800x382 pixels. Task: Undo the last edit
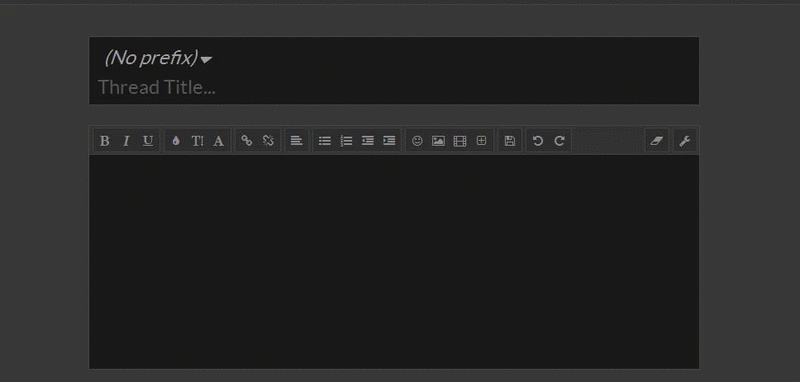point(538,141)
